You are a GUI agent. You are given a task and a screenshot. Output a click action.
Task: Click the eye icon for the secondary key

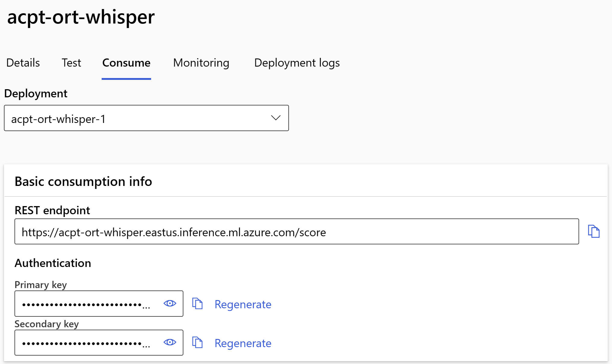pyautogui.click(x=170, y=343)
